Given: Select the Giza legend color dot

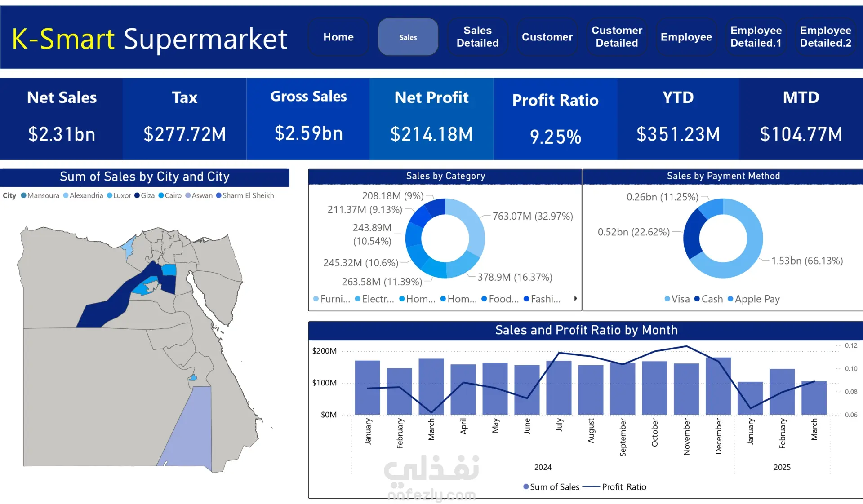Looking at the screenshot, I should point(137,195).
